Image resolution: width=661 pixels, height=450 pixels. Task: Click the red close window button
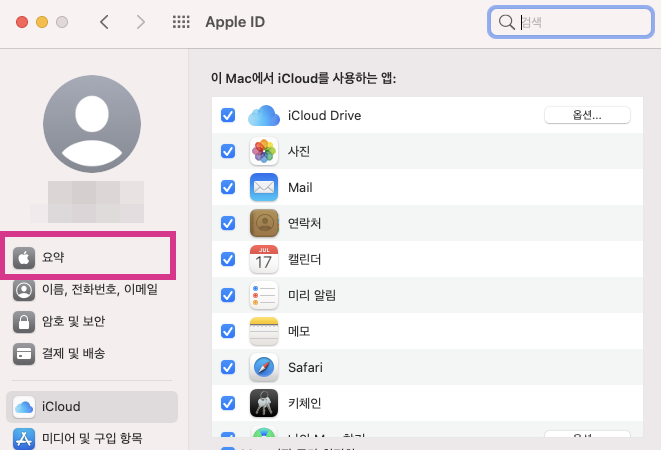click(22, 22)
